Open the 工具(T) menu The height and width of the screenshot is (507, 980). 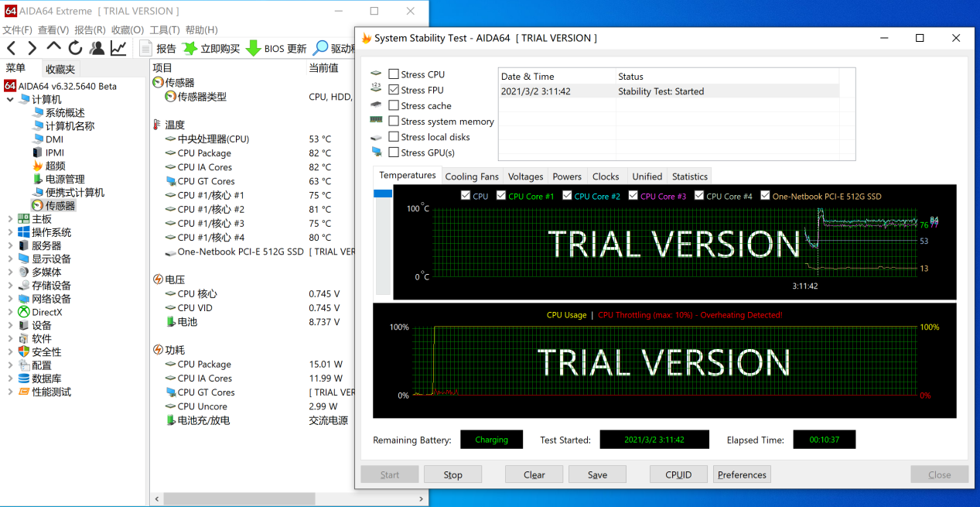tap(165, 29)
